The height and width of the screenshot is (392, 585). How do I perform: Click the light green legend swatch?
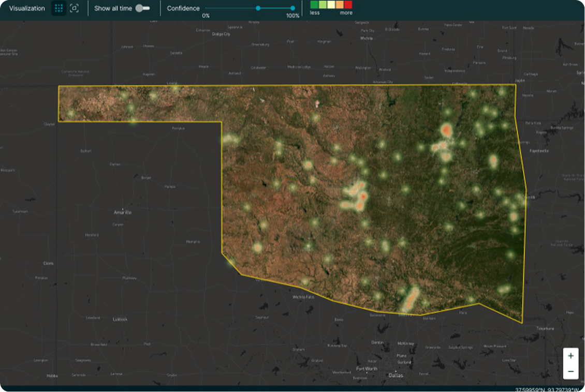click(323, 5)
